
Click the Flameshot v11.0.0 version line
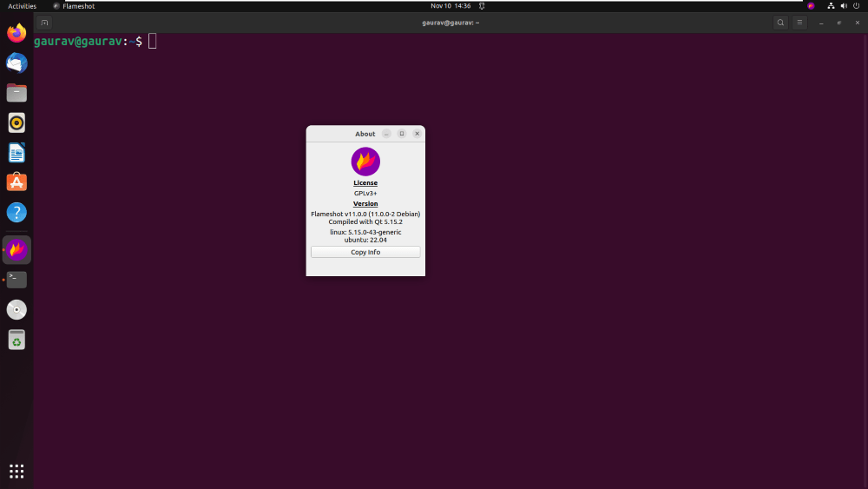coord(365,214)
